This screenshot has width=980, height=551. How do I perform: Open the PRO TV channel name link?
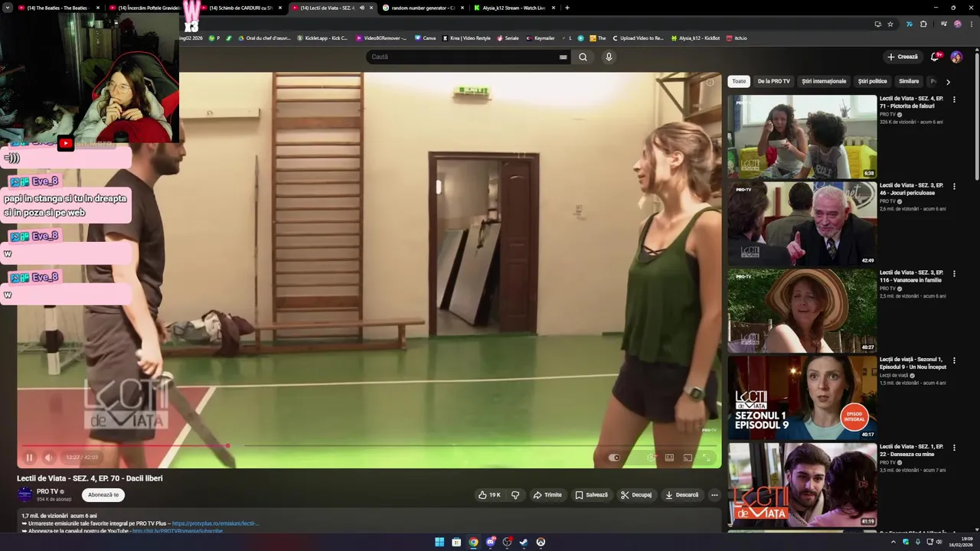[x=47, y=491]
